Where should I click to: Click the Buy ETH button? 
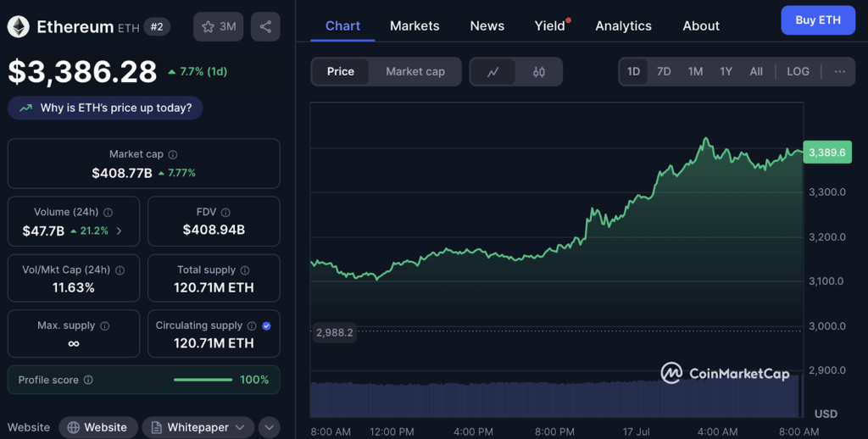(818, 19)
